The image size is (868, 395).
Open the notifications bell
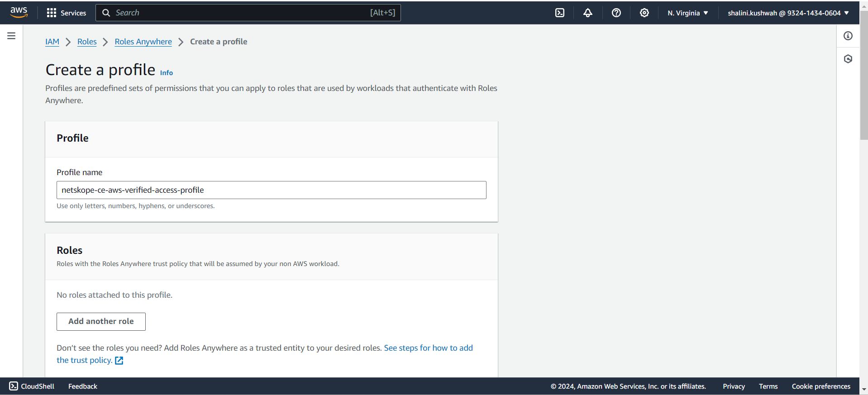pyautogui.click(x=588, y=13)
